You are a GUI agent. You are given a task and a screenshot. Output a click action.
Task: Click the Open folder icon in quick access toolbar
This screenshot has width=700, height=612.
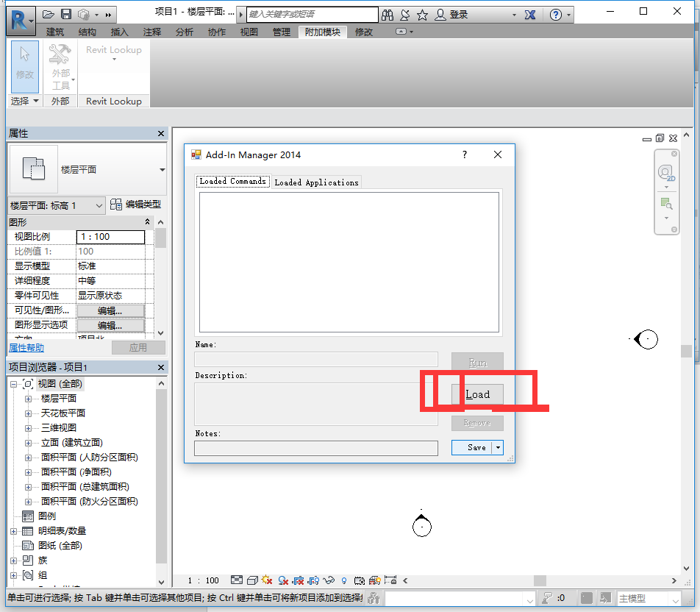click(49, 15)
